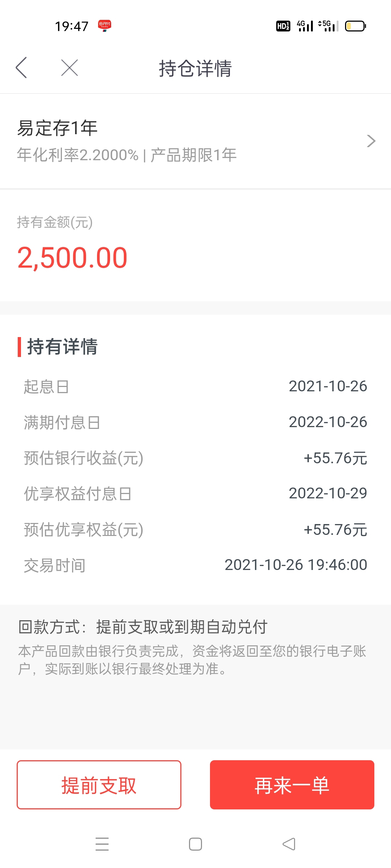
Task: Tap the 回款方式 repayment method text
Action: 143,627
